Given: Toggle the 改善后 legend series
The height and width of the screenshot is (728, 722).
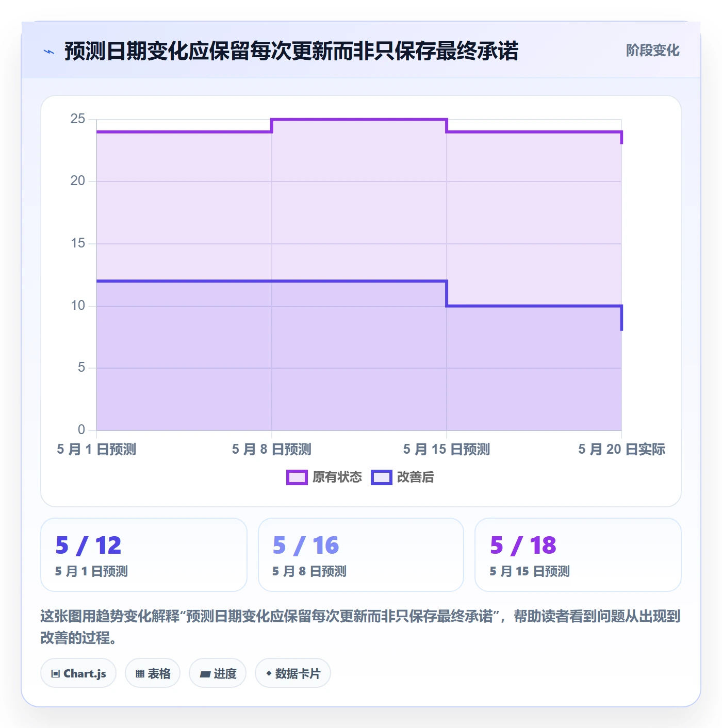Looking at the screenshot, I should [403, 477].
